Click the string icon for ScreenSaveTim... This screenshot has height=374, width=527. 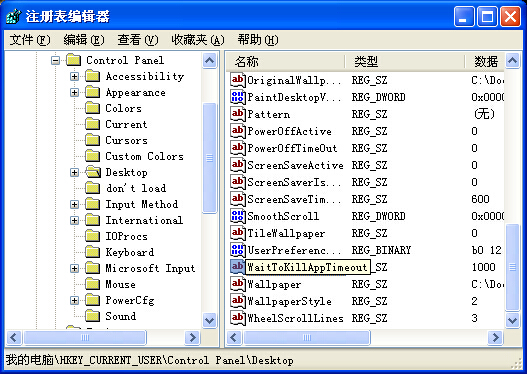(238, 199)
